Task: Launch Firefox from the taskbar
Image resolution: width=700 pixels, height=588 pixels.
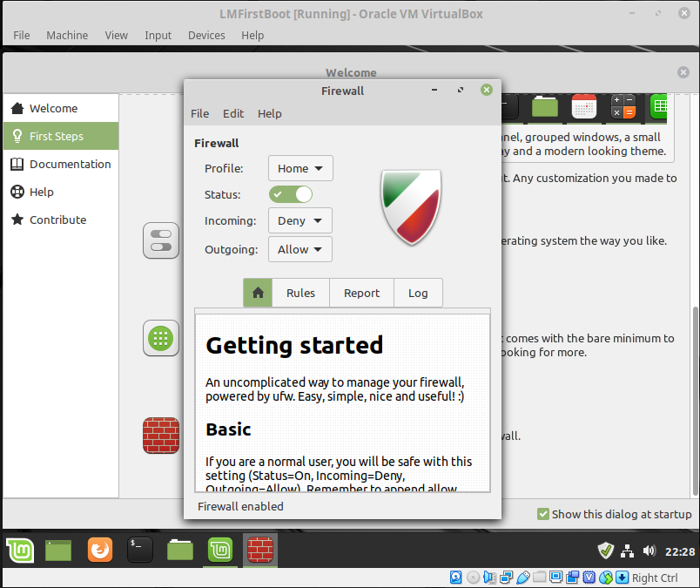Action: coord(99,550)
